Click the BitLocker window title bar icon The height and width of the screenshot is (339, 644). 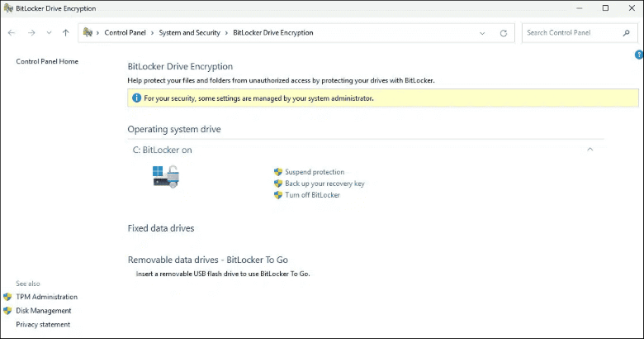(8, 8)
